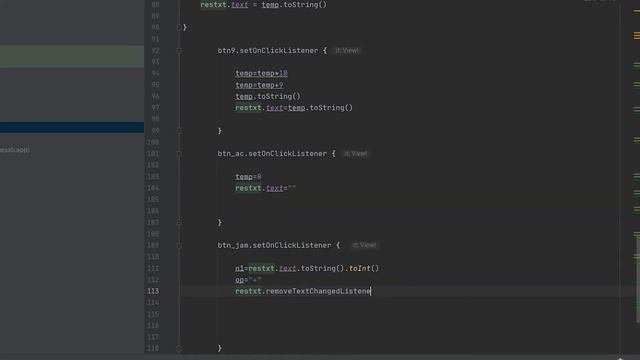Click fold end marker on line 107
The image size is (640, 360).
tap(179, 222)
